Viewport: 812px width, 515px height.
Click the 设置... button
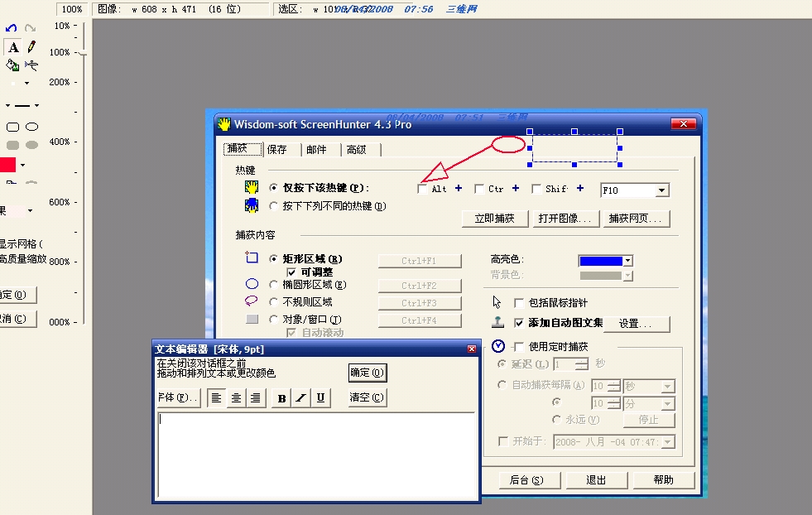637,324
